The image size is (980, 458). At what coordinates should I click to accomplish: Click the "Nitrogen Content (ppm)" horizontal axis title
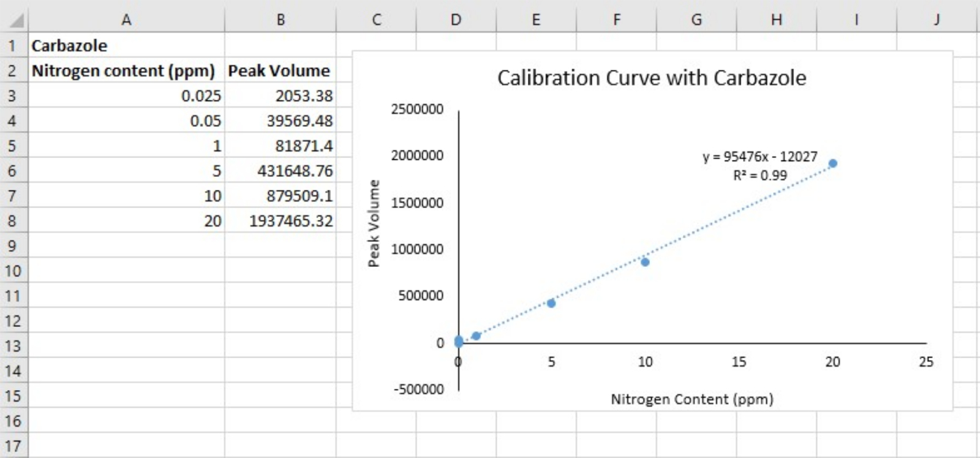pos(692,399)
